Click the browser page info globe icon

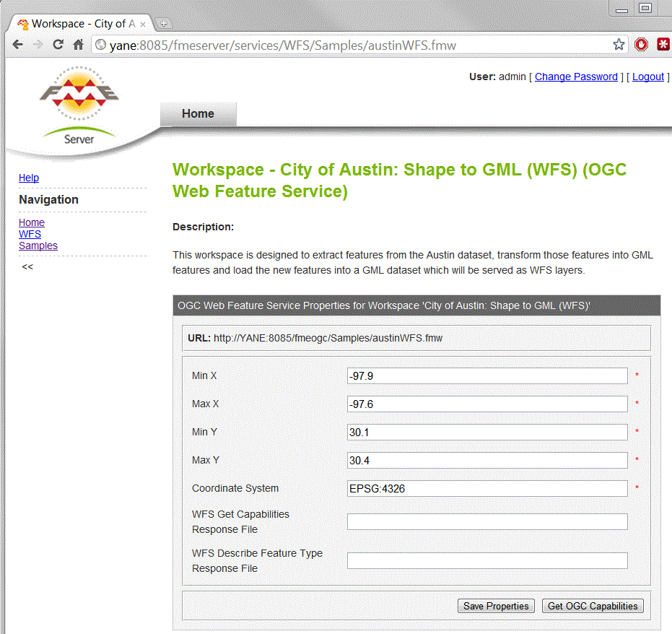tap(100, 45)
